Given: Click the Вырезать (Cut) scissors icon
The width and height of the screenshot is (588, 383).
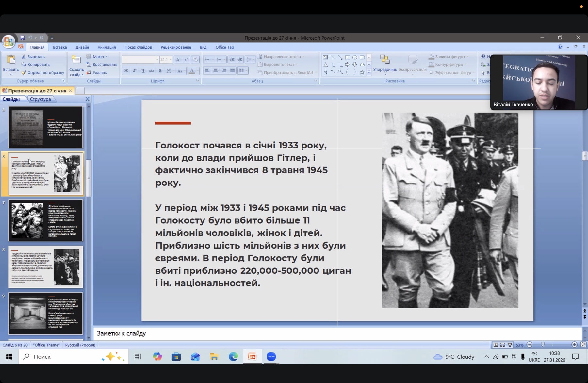Looking at the screenshot, I should click(24, 57).
